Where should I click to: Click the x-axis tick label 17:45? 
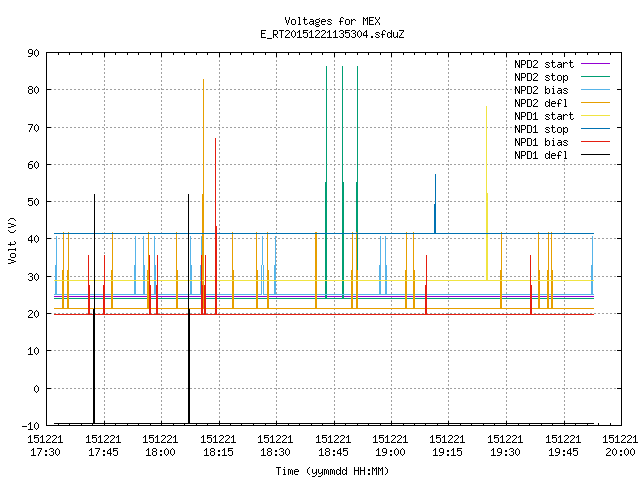point(103,452)
